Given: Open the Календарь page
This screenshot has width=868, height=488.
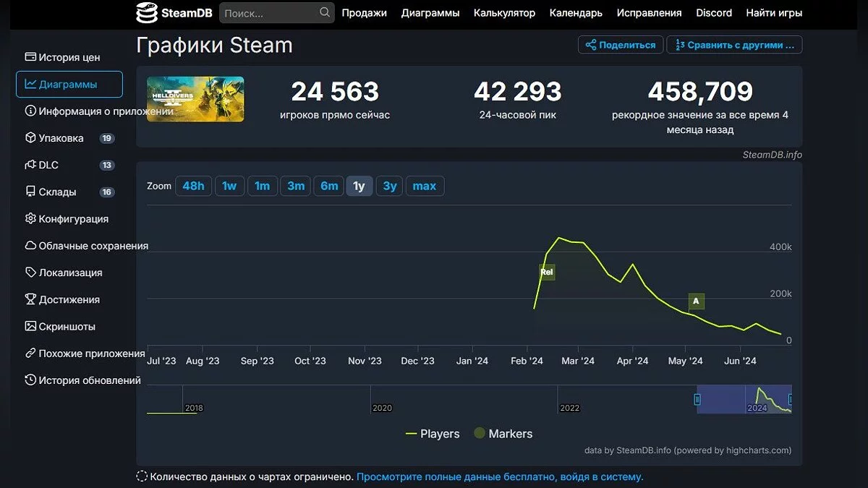Looking at the screenshot, I should point(576,13).
